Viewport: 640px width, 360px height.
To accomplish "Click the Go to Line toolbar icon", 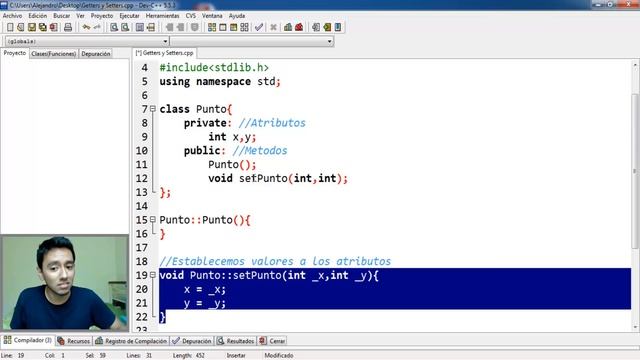I will coord(151,27).
